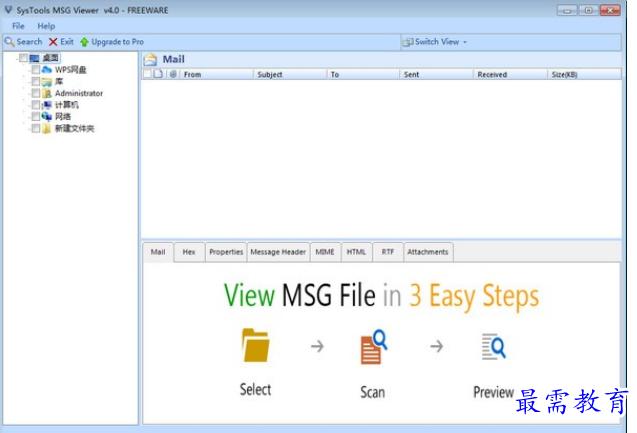Switch to the Mail tab
Screen dimensions: 637x433
[x=158, y=252]
